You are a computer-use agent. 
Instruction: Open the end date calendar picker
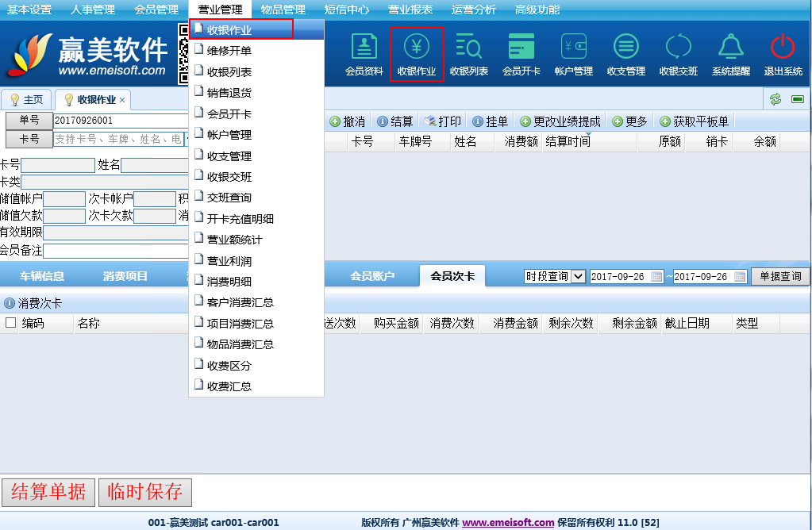[740, 277]
